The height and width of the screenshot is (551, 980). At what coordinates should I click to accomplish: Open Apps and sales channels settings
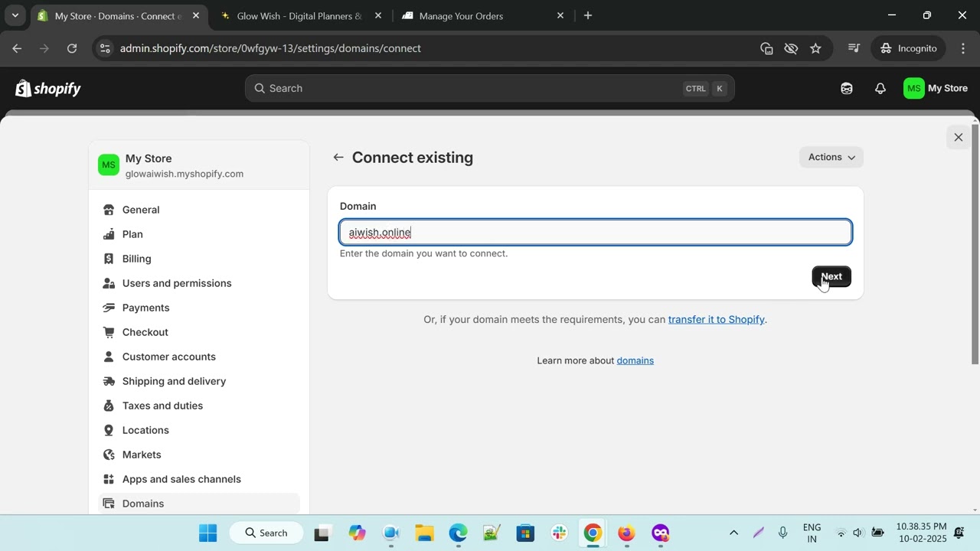pyautogui.click(x=199, y=479)
